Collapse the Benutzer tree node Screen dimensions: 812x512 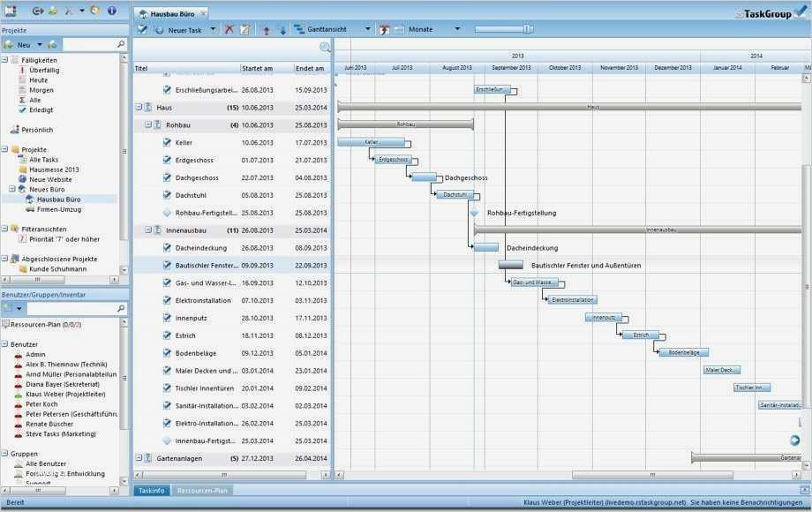[x=4, y=344]
